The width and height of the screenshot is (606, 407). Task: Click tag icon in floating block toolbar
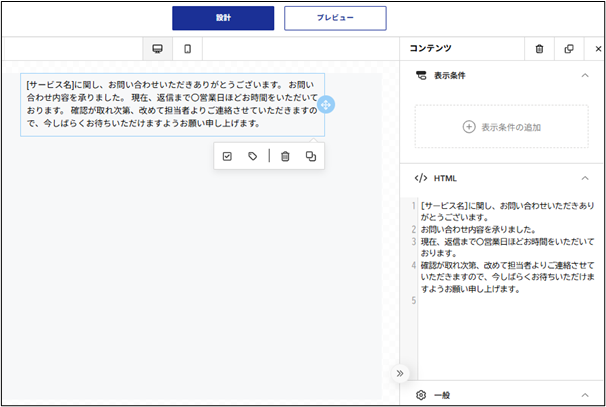[252, 156]
